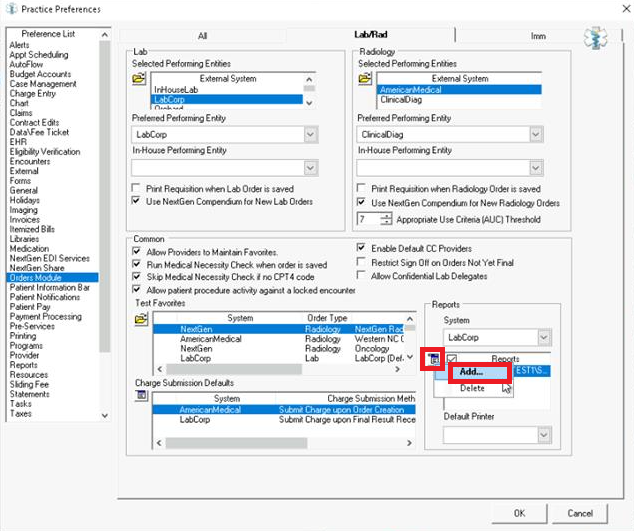Open Lab Preferred Performing Entity dropdown

(311, 135)
